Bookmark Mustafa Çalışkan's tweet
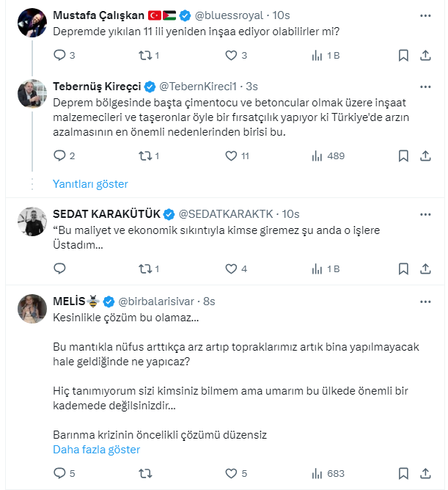448x490 pixels. pos(403,55)
